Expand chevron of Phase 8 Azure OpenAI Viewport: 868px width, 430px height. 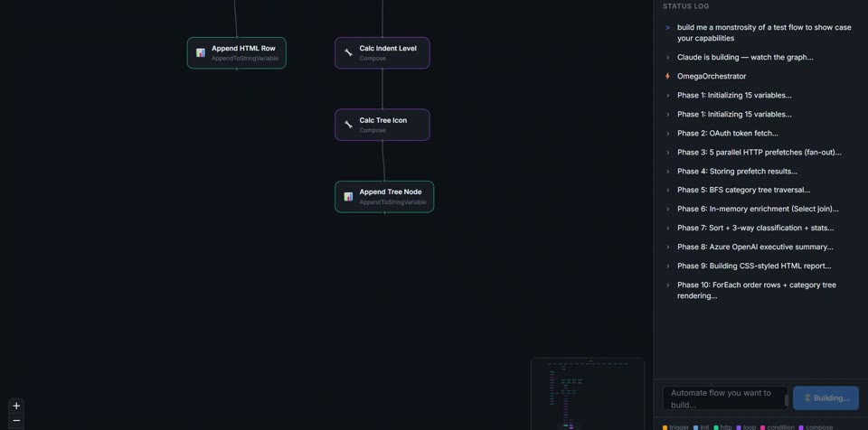pyautogui.click(x=667, y=247)
